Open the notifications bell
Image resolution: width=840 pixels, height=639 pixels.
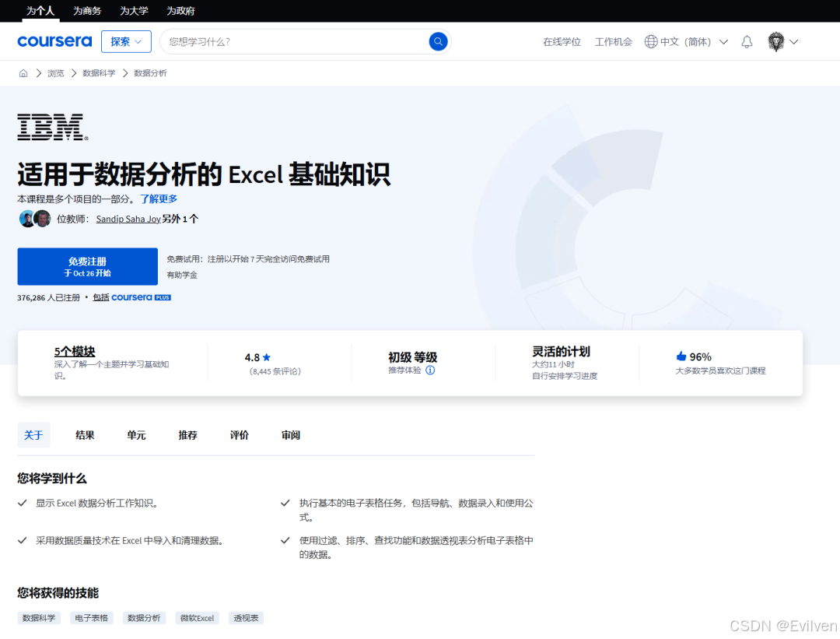click(x=747, y=42)
